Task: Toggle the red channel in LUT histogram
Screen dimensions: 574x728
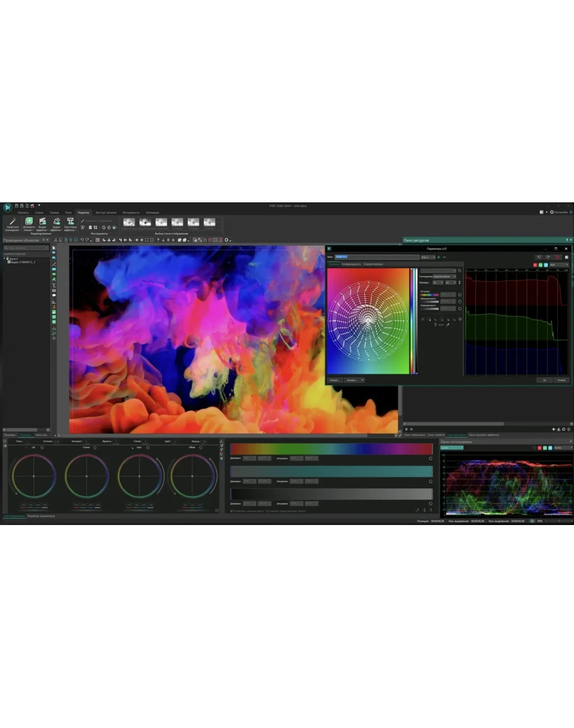Action: tap(536, 265)
